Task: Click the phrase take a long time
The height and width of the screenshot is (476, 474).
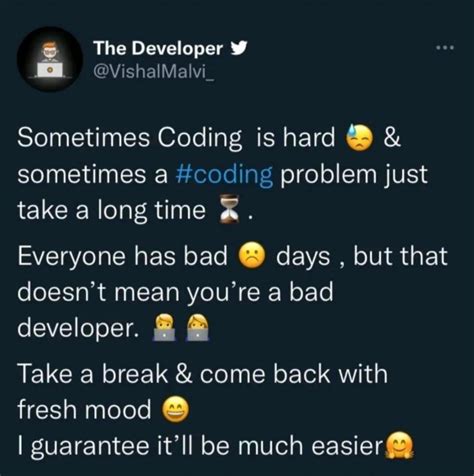Action: pyautogui.click(x=111, y=211)
